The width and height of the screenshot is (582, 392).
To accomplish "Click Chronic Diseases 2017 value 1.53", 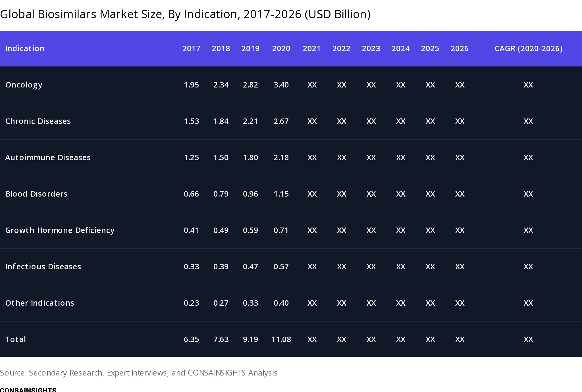I will 192,121.
